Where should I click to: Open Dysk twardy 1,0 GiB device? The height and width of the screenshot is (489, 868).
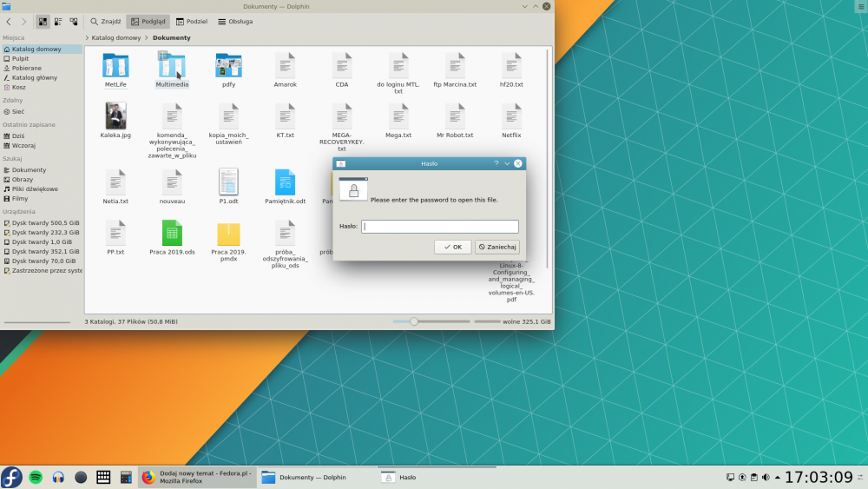pyautogui.click(x=42, y=241)
